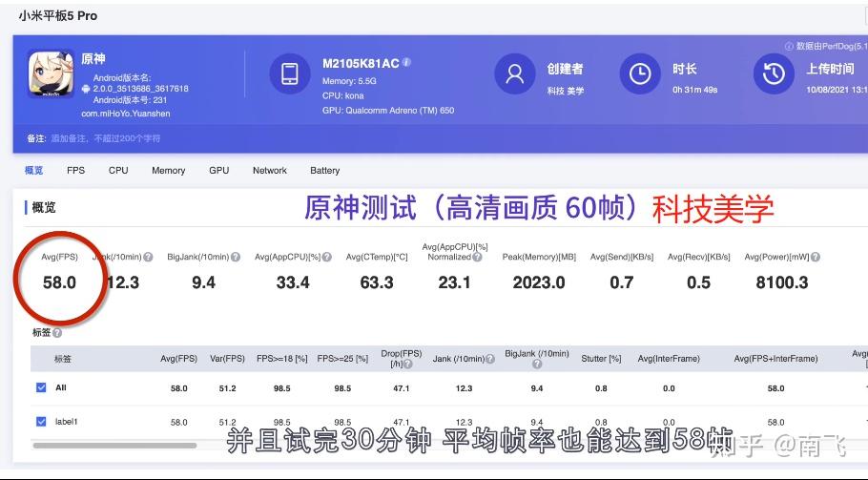
Task: Click the Avg(Power) value 8100.3
Action: coord(782,282)
